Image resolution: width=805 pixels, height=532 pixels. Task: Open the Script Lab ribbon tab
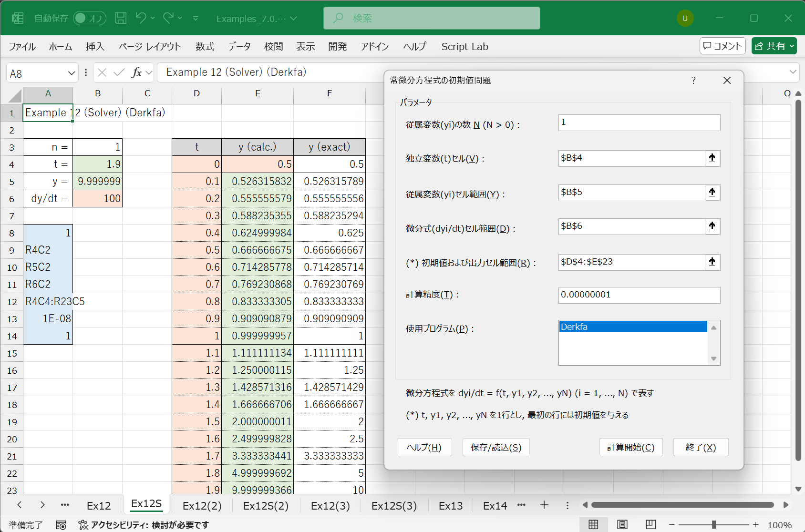(464, 47)
